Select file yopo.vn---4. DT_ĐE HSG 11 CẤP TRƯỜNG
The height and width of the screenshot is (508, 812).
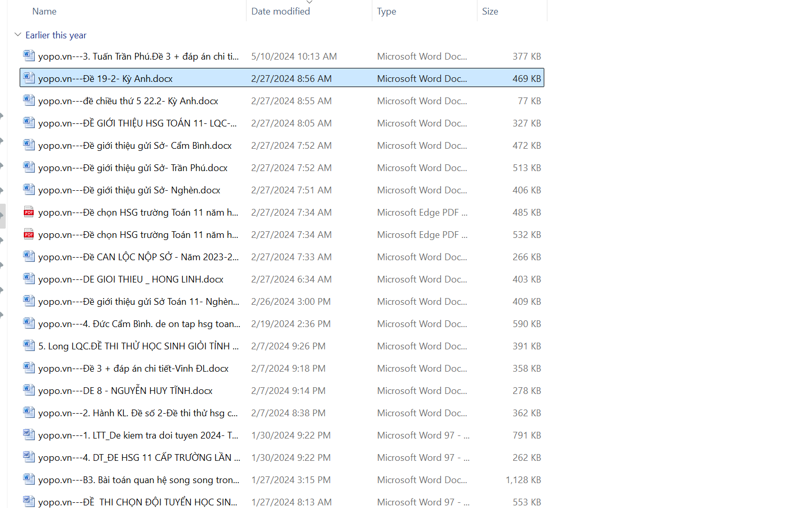[x=139, y=458]
